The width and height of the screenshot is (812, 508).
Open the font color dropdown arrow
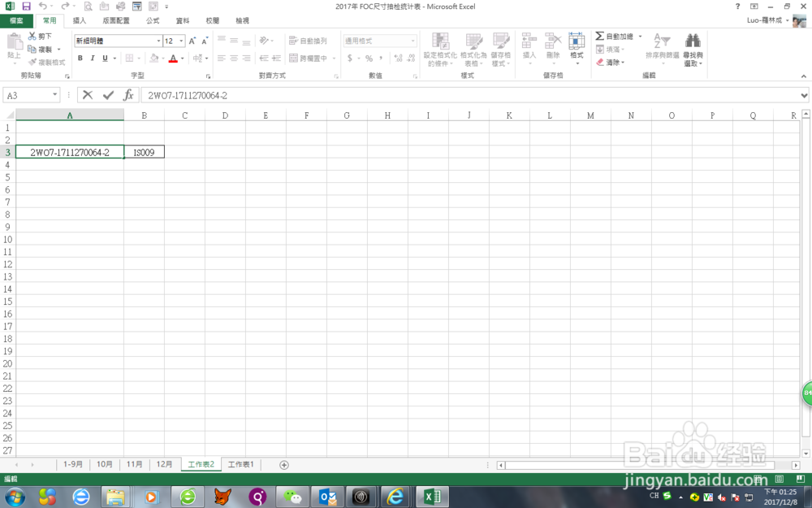click(182, 58)
